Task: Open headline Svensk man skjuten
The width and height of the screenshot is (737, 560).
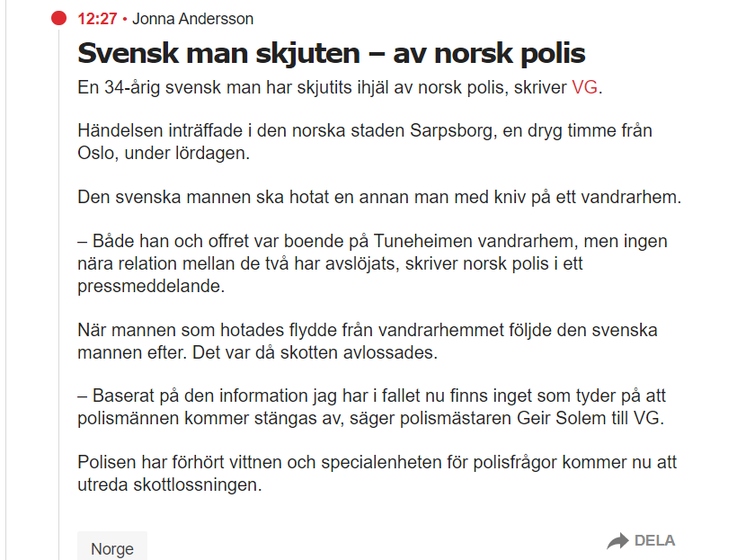Action: click(331, 53)
